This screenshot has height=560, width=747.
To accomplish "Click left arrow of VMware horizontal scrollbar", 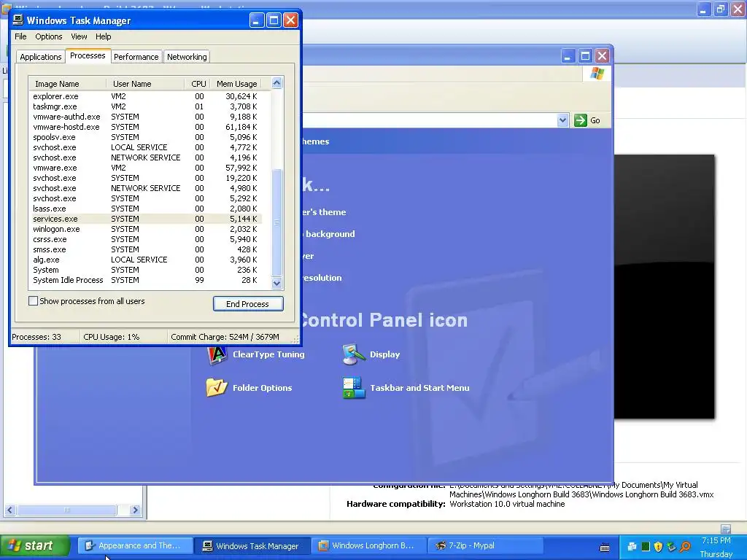I will pyautogui.click(x=10, y=510).
